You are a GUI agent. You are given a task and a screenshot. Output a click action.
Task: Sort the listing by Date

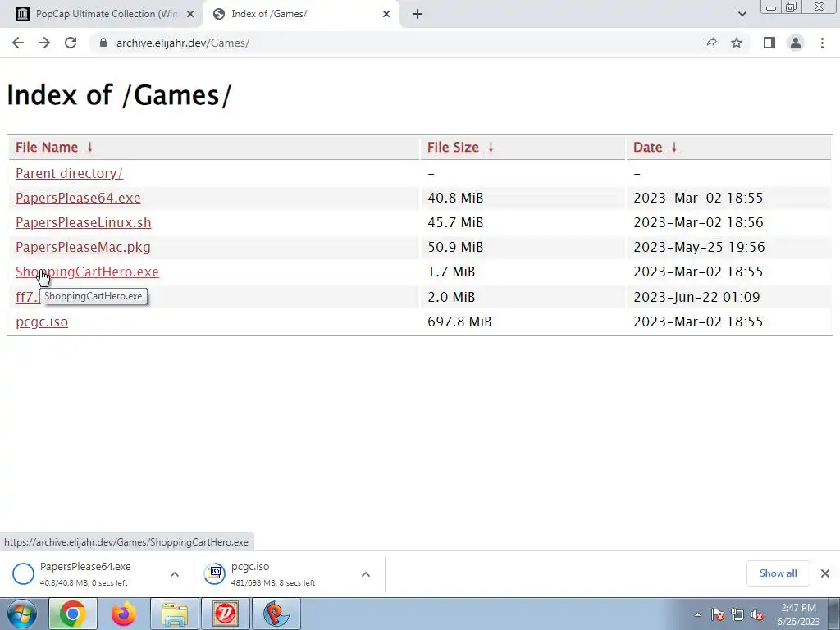[648, 148]
